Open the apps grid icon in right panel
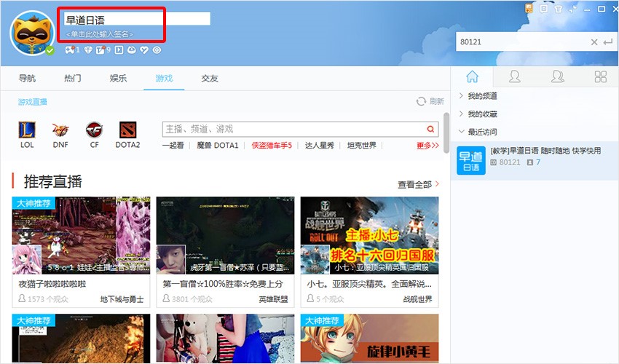This screenshot has height=364, width=619. [x=600, y=76]
